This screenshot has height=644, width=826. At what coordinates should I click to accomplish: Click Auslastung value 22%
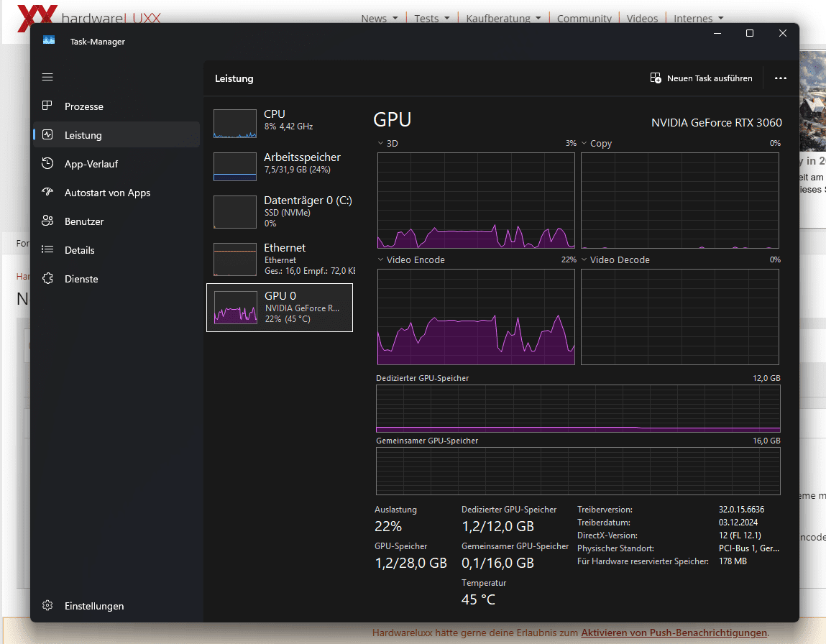(388, 526)
